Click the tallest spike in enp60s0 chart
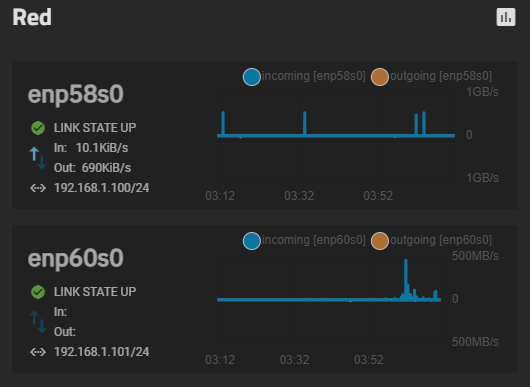This screenshot has width=530, height=387. pos(406,279)
